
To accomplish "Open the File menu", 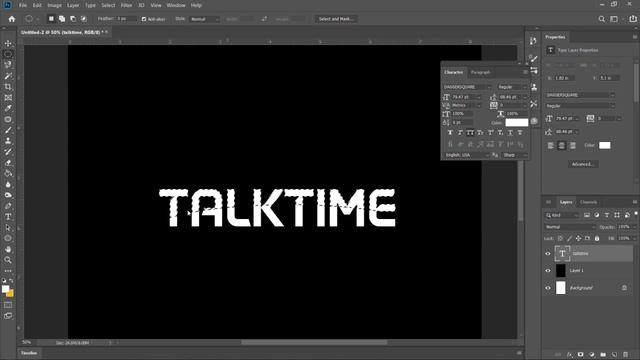I will pyautogui.click(x=23, y=5).
